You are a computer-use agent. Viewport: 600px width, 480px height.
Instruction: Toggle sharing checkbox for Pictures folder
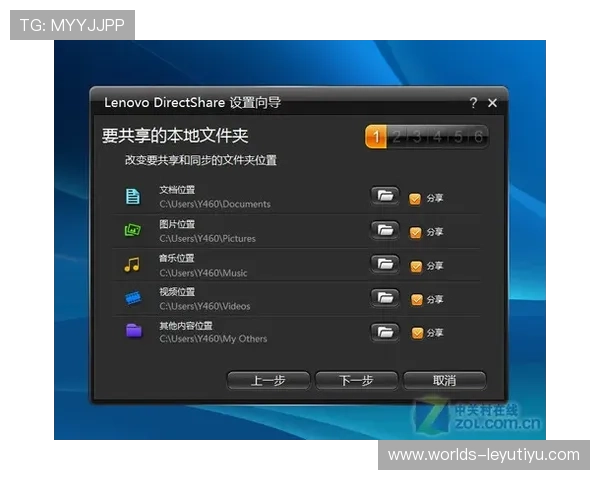(x=415, y=232)
